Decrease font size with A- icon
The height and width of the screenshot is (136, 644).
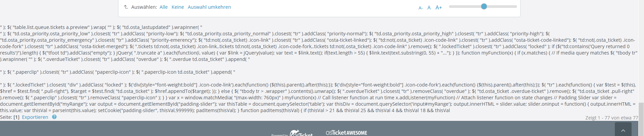coord(421,8)
